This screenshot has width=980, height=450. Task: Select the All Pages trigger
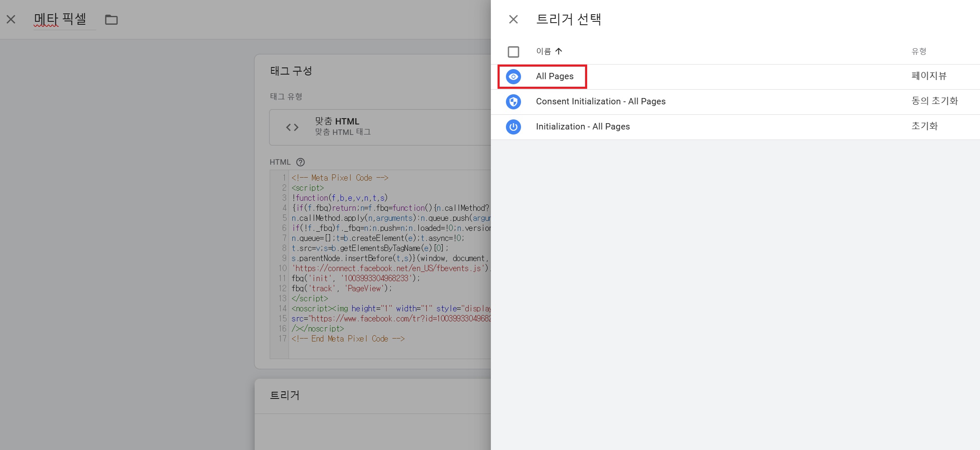[x=735, y=77]
